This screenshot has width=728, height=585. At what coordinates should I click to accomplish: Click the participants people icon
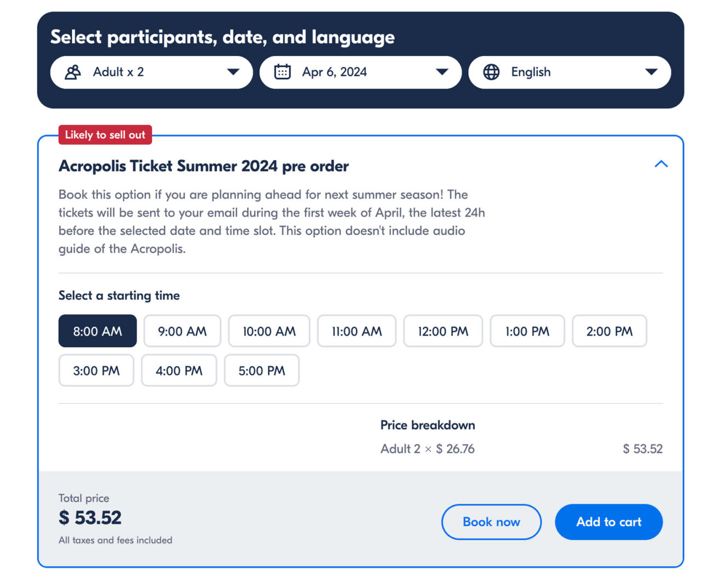tap(73, 72)
